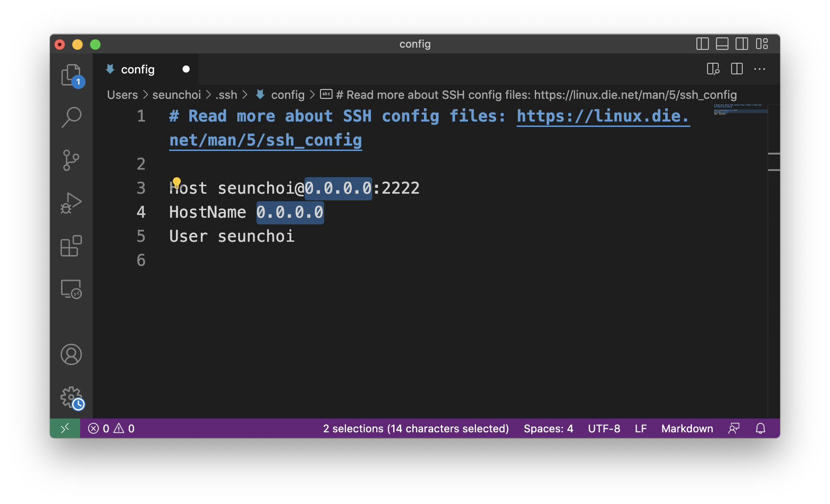The width and height of the screenshot is (830, 504).
Task: Open the Source Control view
Action: (71, 160)
